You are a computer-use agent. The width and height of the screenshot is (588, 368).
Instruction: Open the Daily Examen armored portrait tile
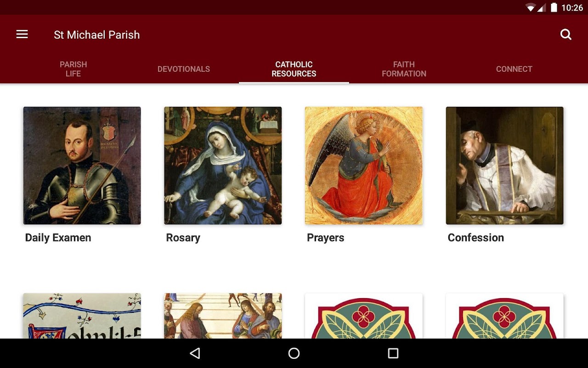(x=82, y=166)
